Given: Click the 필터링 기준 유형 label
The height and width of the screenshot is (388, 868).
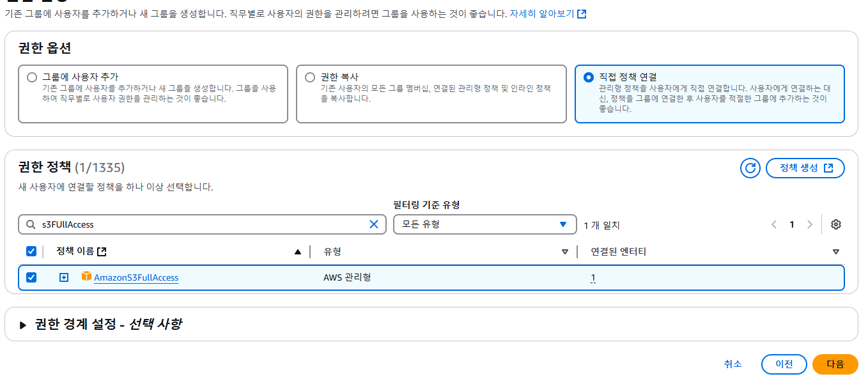Looking at the screenshot, I should [x=427, y=205].
